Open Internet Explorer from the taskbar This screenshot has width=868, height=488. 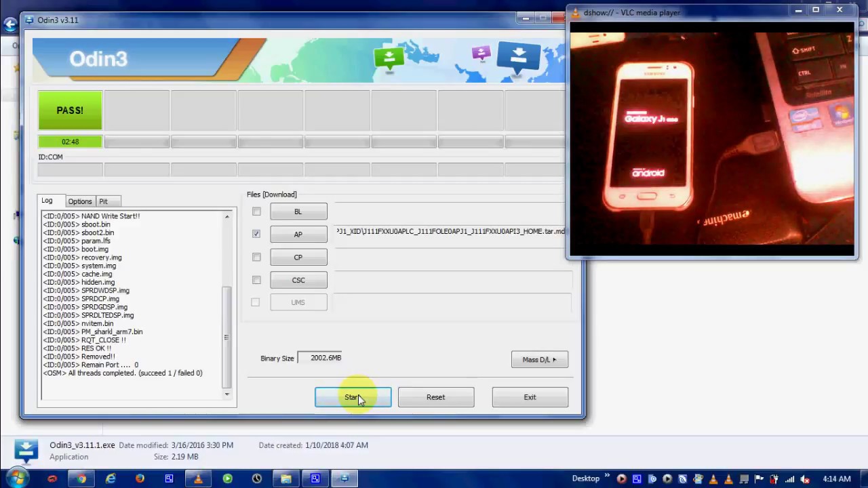111,479
